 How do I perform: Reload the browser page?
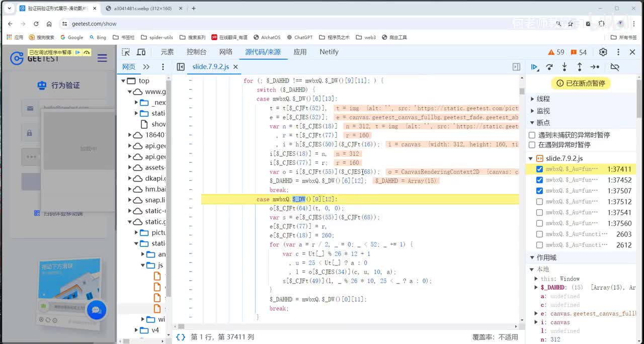click(36, 24)
